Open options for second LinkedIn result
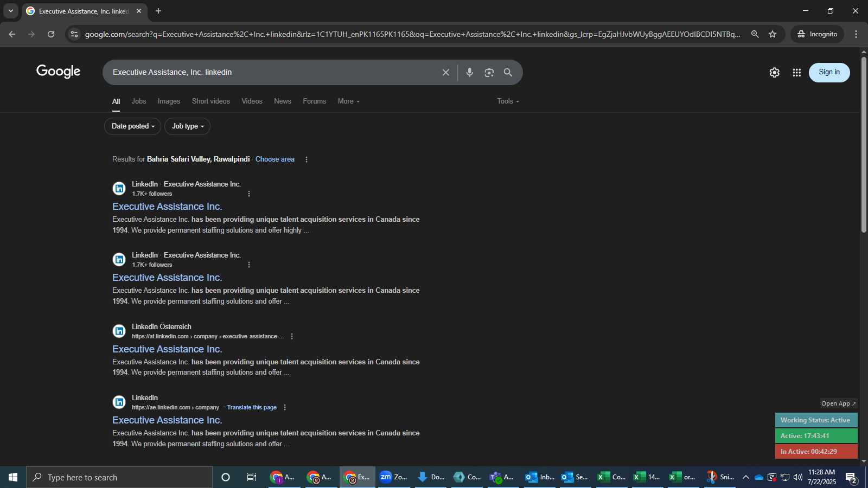The width and height of the screenshot is (868, 488). pyautogui.click(x=249, y=265)
